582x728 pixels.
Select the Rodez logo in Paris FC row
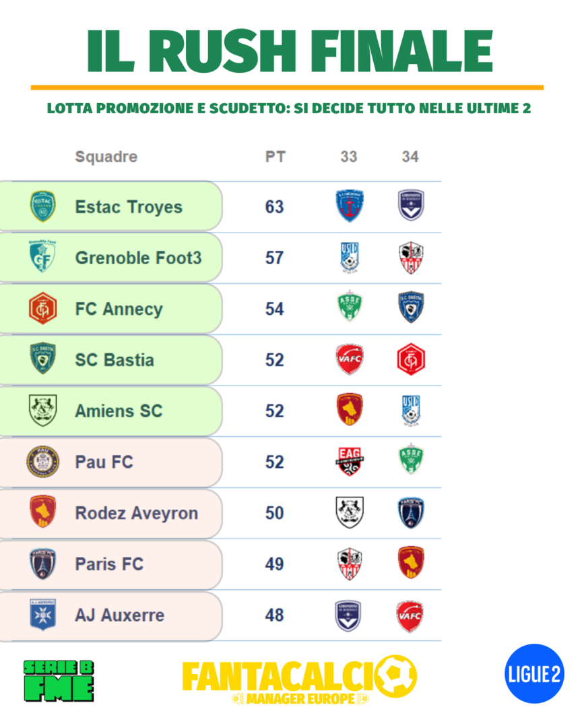click(410, 564)
